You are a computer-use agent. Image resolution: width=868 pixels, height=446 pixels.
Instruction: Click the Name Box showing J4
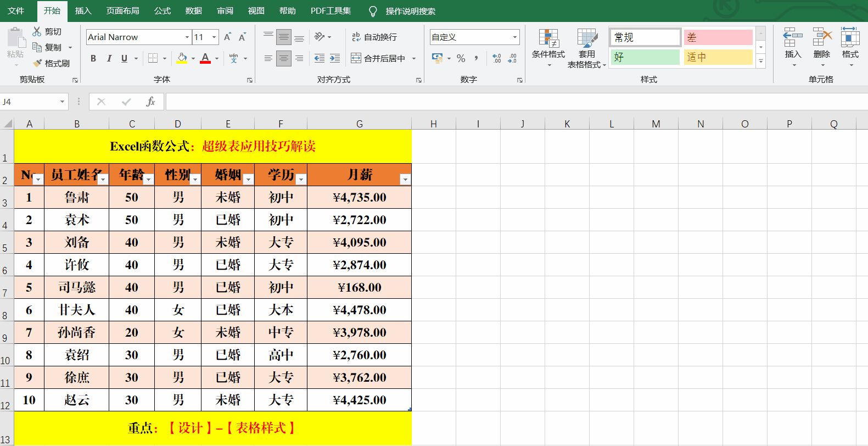point(29,102)
